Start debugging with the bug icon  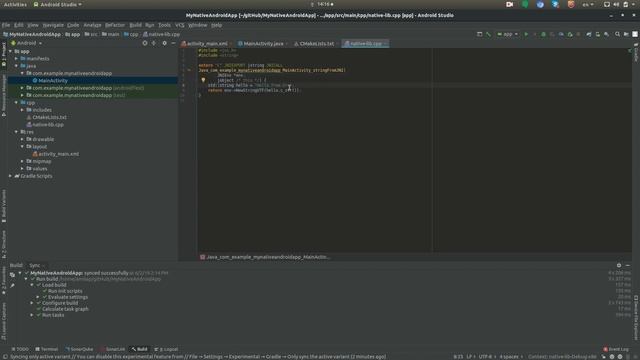[543, 34]
